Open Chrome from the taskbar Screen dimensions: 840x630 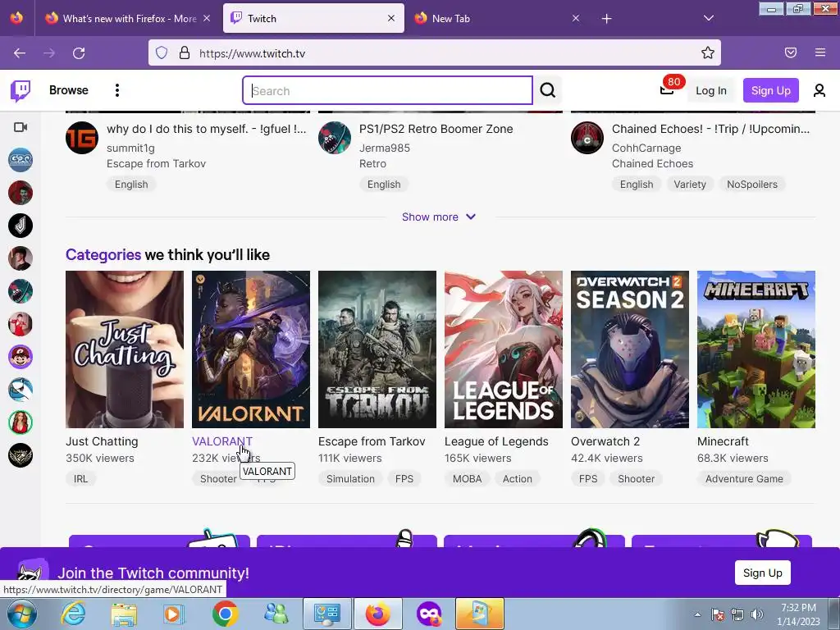point(225,614)
